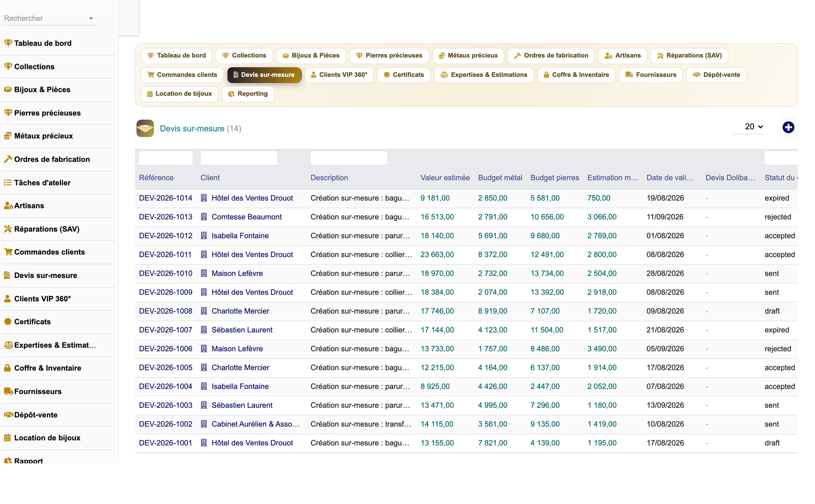Switch to the Collections tab
The image size is (815, 504).
(244, 55)
